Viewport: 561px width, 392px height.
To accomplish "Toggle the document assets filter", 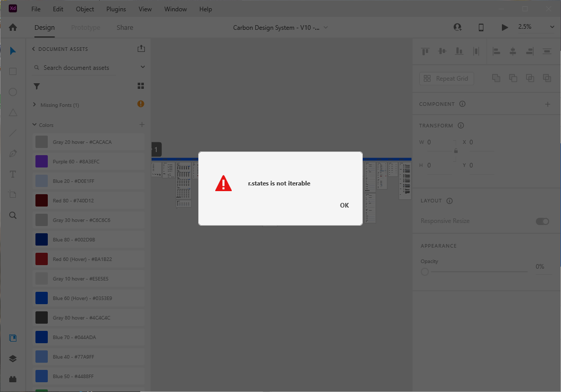I will 36,86.
